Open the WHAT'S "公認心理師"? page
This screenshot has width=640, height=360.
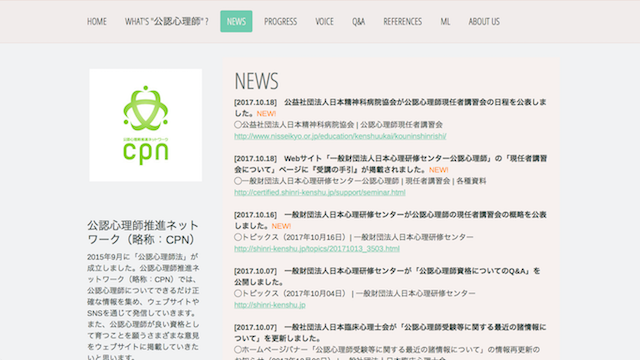[x=167, y=21]
